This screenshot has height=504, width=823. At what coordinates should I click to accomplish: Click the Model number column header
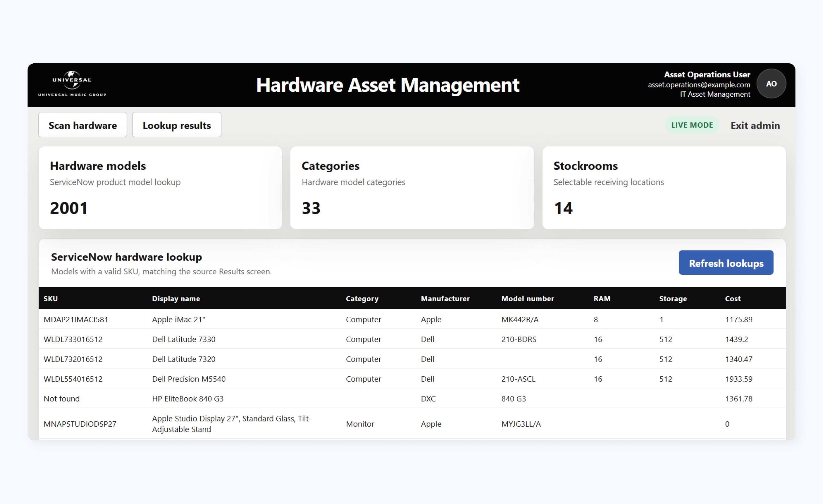[x=527, y=298]
